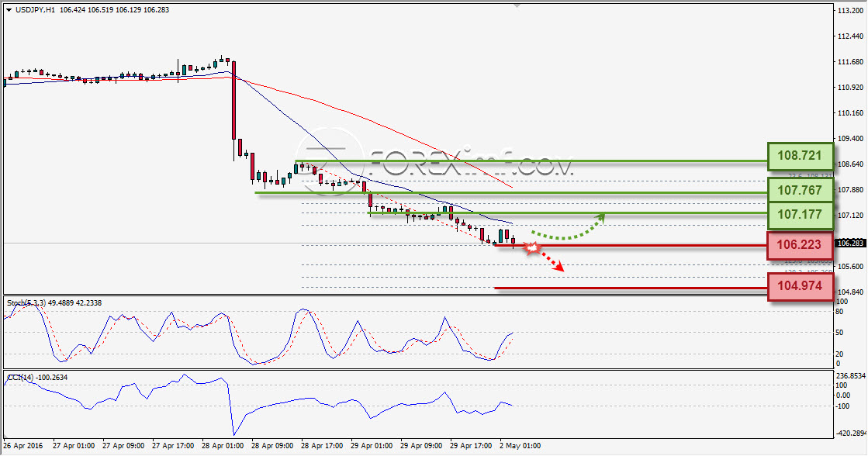The image size is (868, 456).
Task: Click the 107.880 price axis label
Action: [x=850, y=189]
